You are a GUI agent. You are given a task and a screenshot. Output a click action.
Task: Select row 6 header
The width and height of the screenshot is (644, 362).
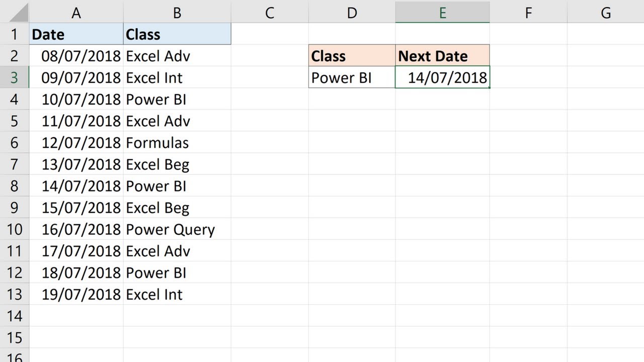(x=14, y=142)
